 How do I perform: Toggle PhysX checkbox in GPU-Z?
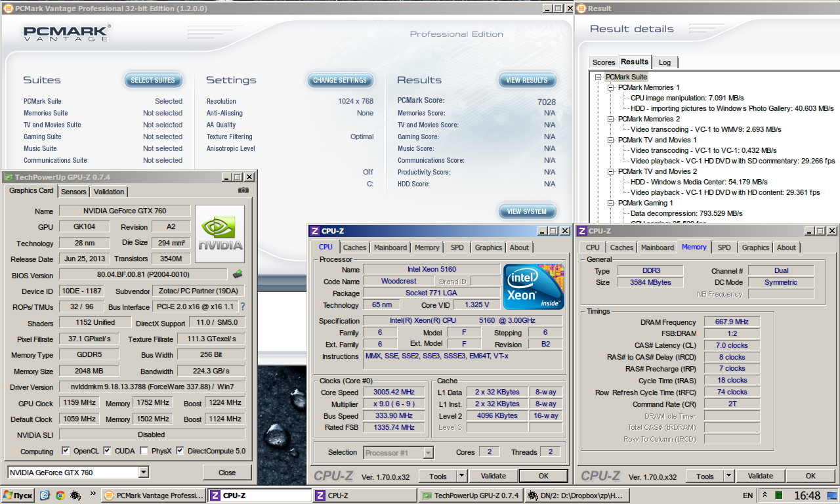pyautogui.click(x=144, y=451)
